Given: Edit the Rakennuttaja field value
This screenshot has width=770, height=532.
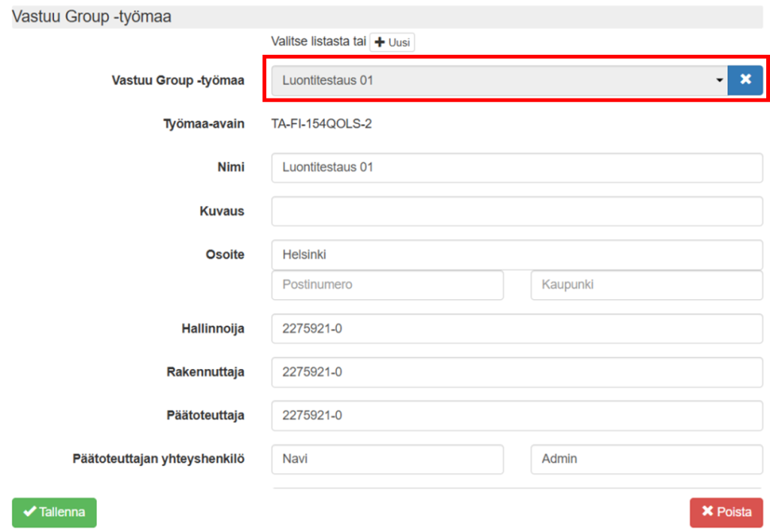Looking at the screenshot, I should pyautogui.click(x=517, y=373).
